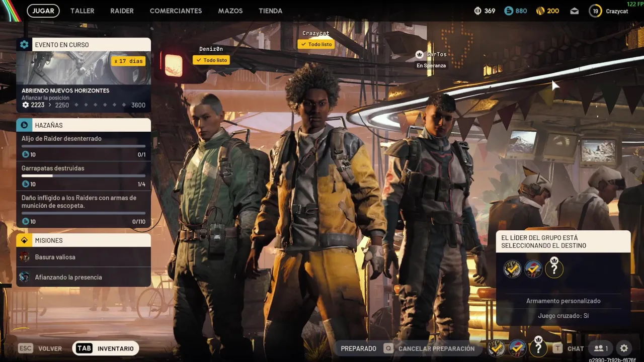Open the settings gear icon
This screenshot has height=362, width=644.
[624, 348]
